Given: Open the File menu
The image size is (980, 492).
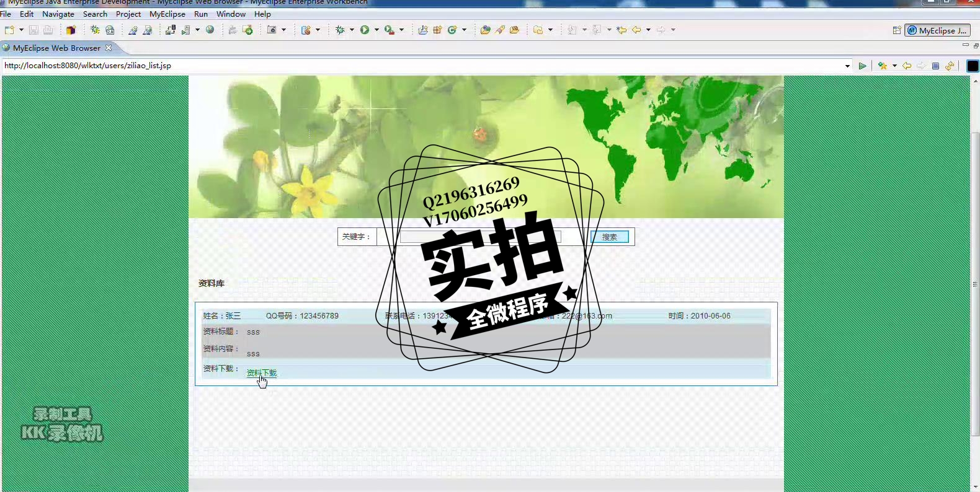Looking at the screenshot, I should [6, 14].
